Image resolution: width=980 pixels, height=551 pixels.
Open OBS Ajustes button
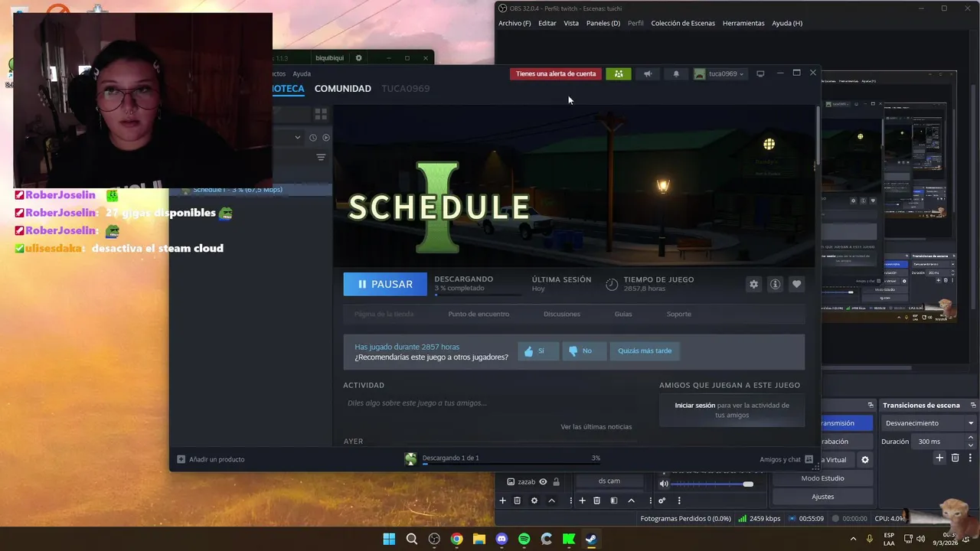[x=822, y=497]
